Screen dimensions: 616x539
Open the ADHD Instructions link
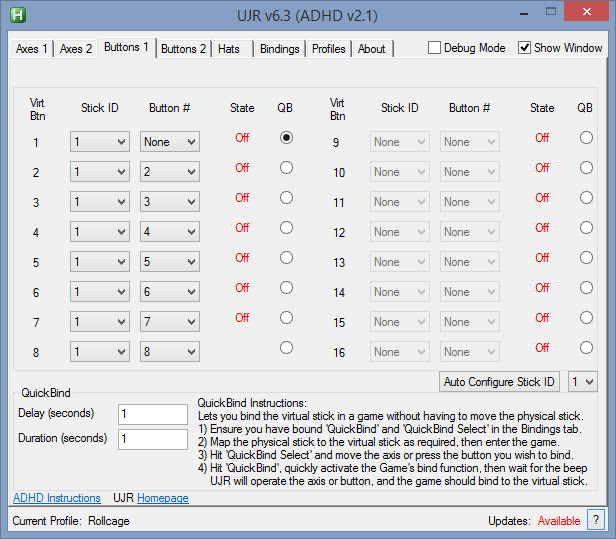click(x=57, y=498)
